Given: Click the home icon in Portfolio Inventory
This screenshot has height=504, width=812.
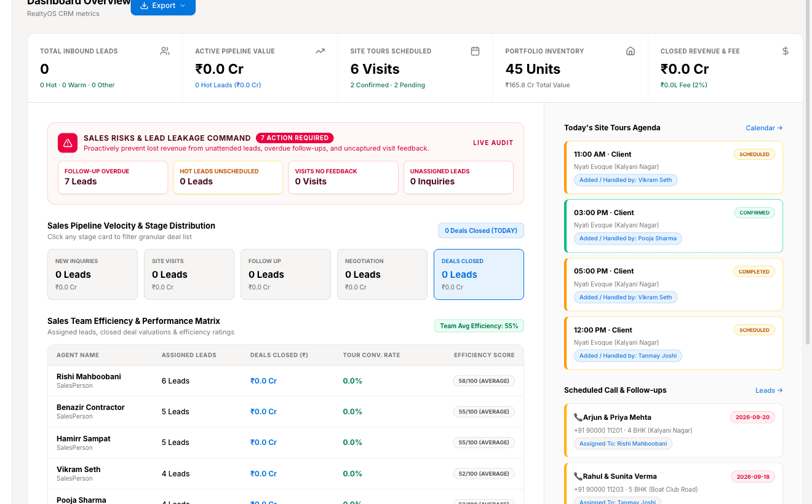Looking at the screenshot, I should 631,52.
